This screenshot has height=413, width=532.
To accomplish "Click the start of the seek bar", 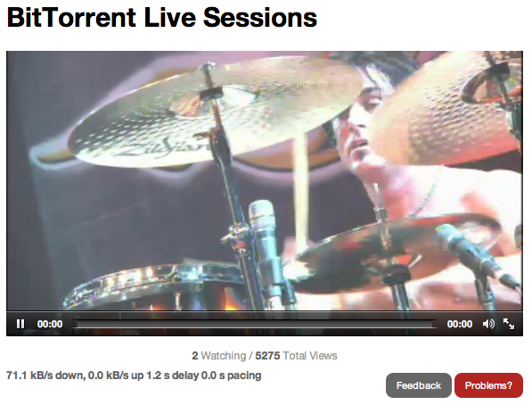I will point(76,324).
